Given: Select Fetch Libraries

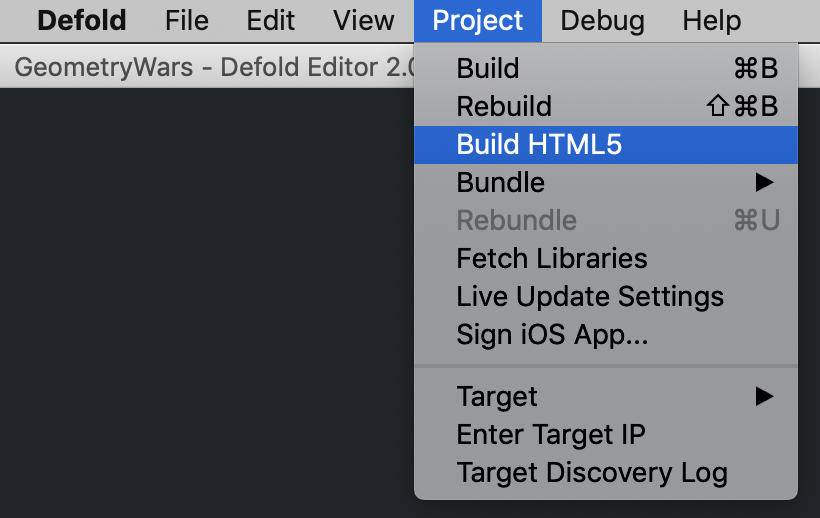Looking at the screenshot, I should [x=552, y=258].
